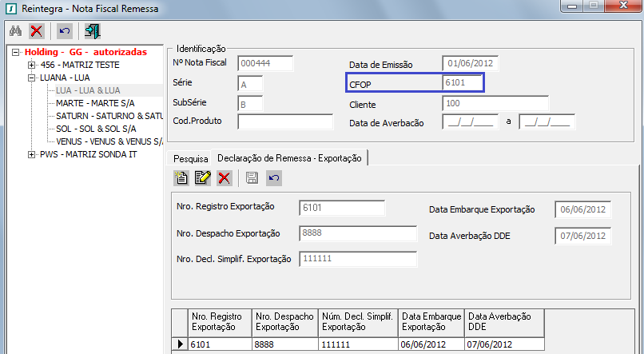Collapse the LUANA - LUA tree node
Image resolution: width=644 pixels, height=354 pixels.
point(31,78)
